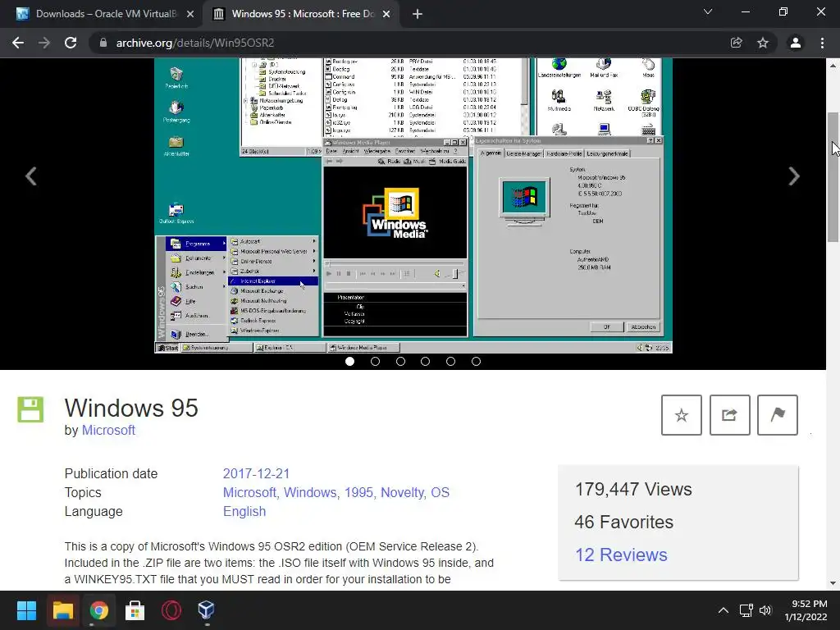The image size is (840, 630).
Task: View site information padlock icon
Action: click(103, 43)
